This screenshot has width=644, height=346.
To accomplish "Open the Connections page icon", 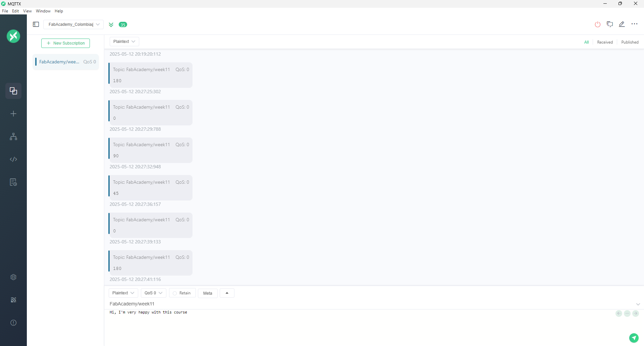I will [x=13, y=91].
